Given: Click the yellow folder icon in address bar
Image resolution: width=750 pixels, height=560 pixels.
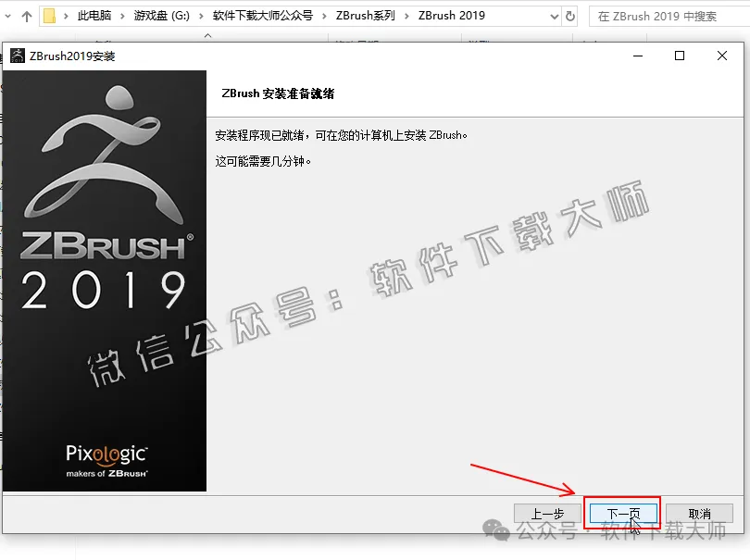Looking at the screenshot, I should [50, 16].
